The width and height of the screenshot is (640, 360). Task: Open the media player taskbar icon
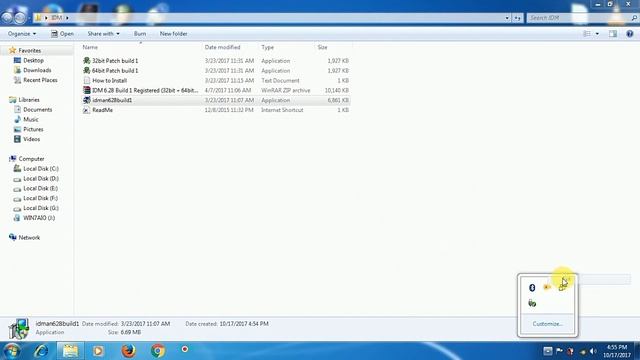coord(98,351)
